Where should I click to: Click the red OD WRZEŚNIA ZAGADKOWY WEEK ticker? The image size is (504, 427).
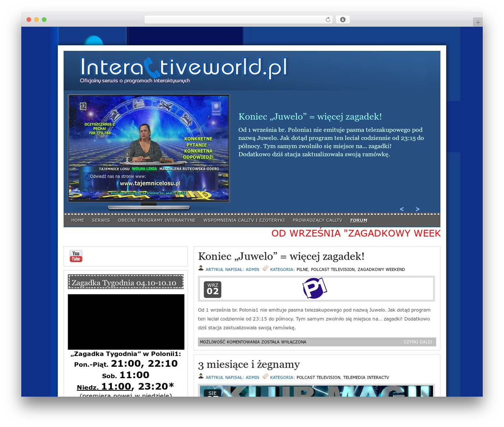[x=356, y=233]
